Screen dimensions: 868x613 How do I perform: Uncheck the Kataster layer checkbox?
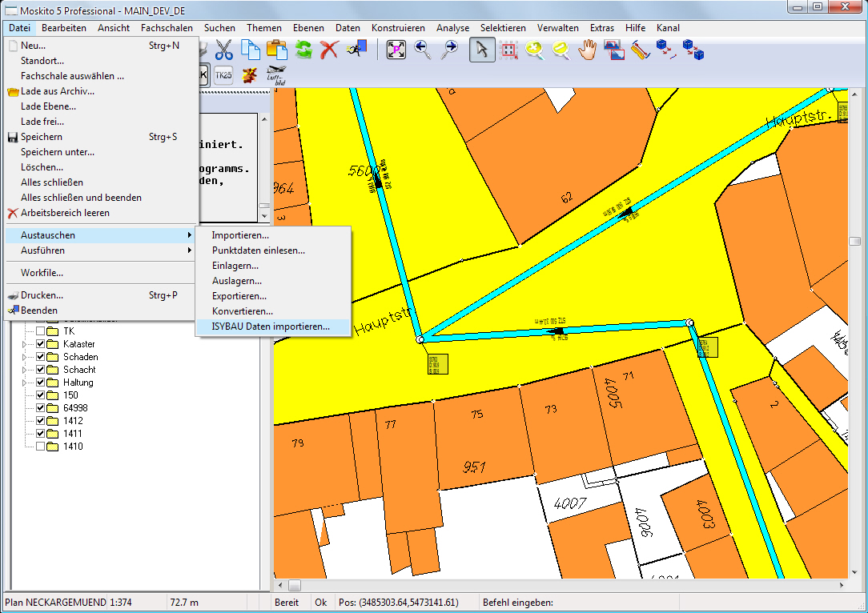point(40,344)
